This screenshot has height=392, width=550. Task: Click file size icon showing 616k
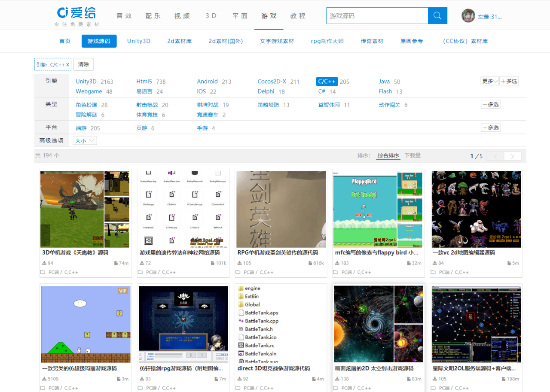pyautogui.click(x=310, y=263)
